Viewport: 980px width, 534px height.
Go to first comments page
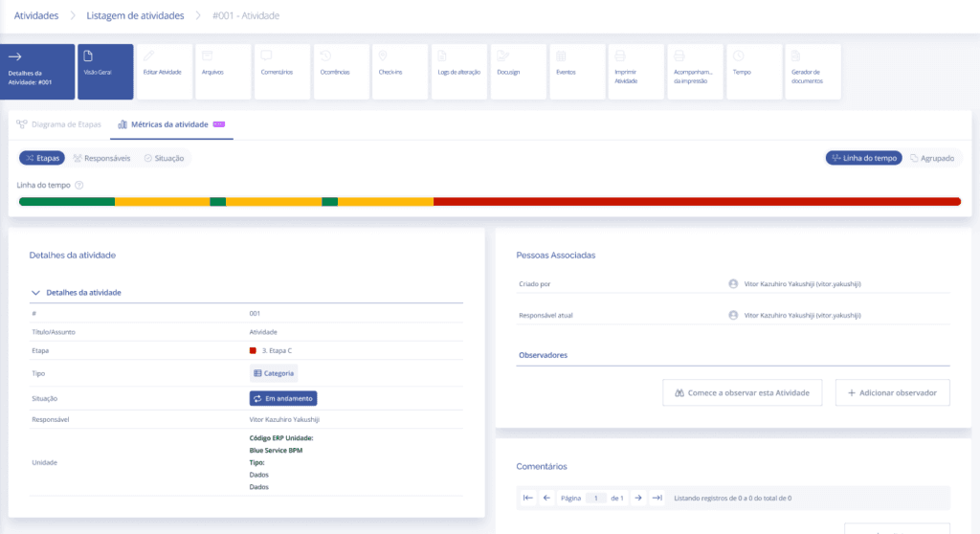pyautogui.click(x=528, y=498)
